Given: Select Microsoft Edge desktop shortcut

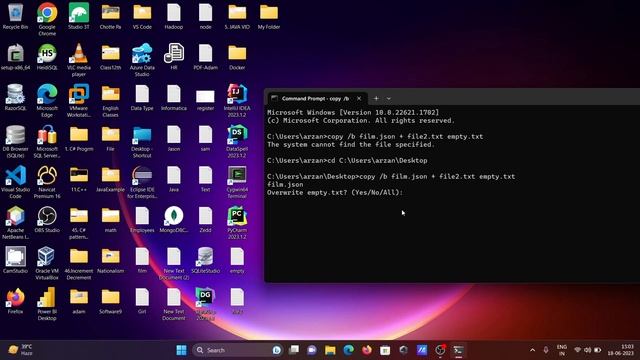Looking at the screenshot, I should point(47,101).
